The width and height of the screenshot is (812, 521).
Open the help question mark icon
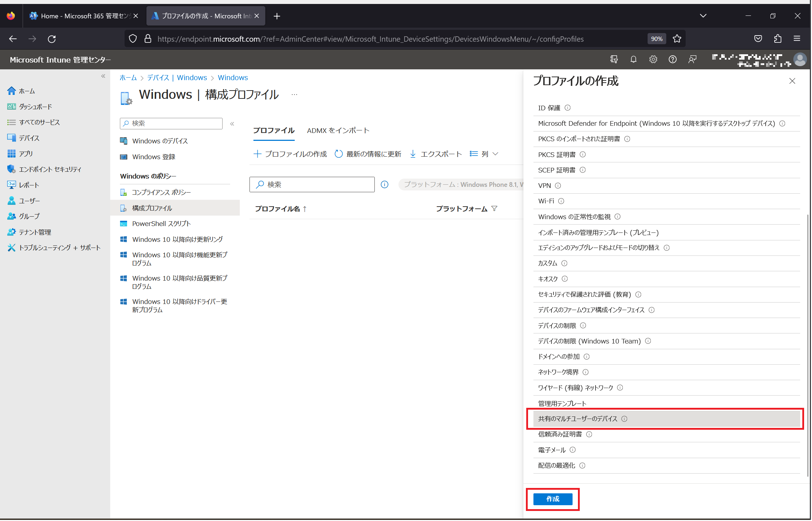(x=673, y=59)
